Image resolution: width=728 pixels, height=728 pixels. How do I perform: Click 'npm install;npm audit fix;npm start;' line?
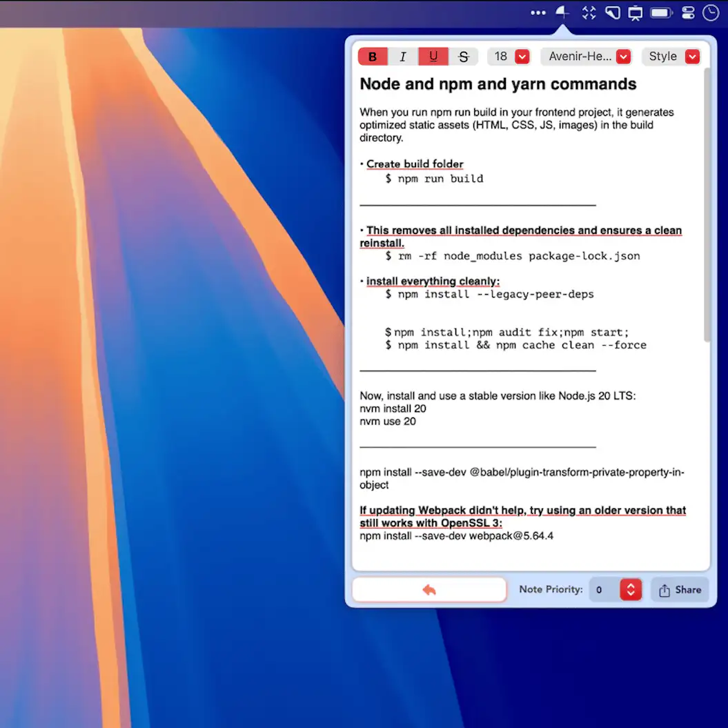(506, 333)
